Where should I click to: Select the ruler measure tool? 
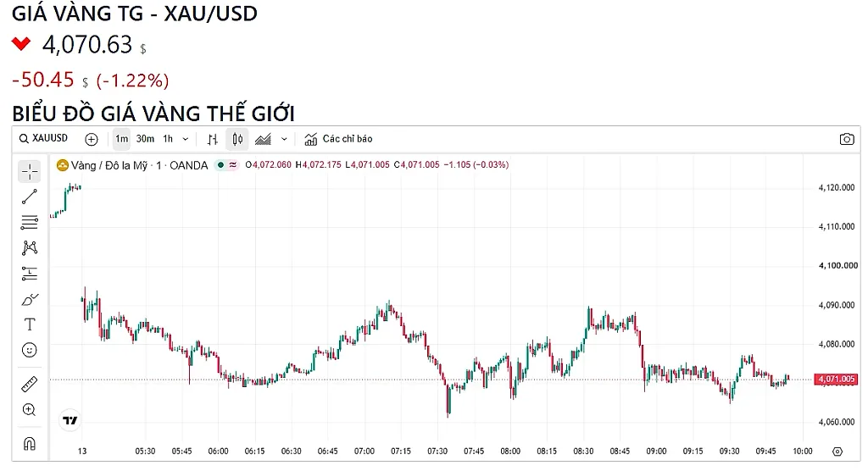[x=30, y=384]
